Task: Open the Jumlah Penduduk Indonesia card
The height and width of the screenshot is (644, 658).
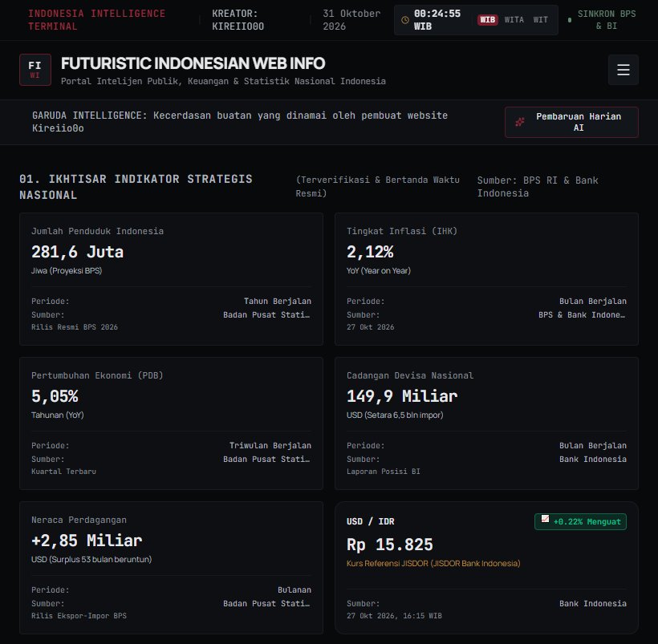Action: [x=171, y=279]
